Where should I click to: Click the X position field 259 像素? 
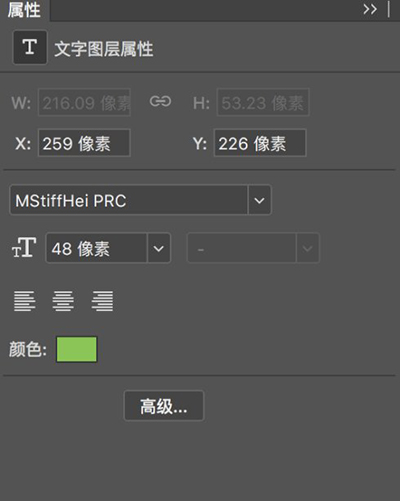tap(84, 143)
